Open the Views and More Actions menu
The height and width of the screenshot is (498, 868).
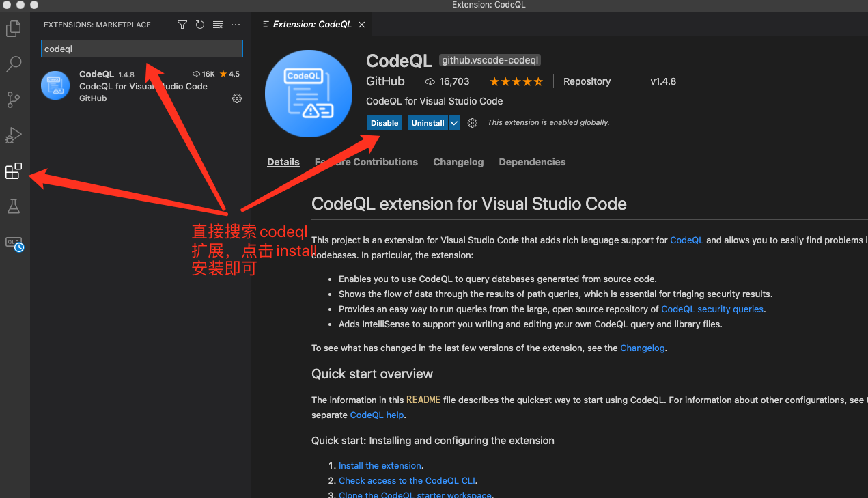[x=236, y=24]
